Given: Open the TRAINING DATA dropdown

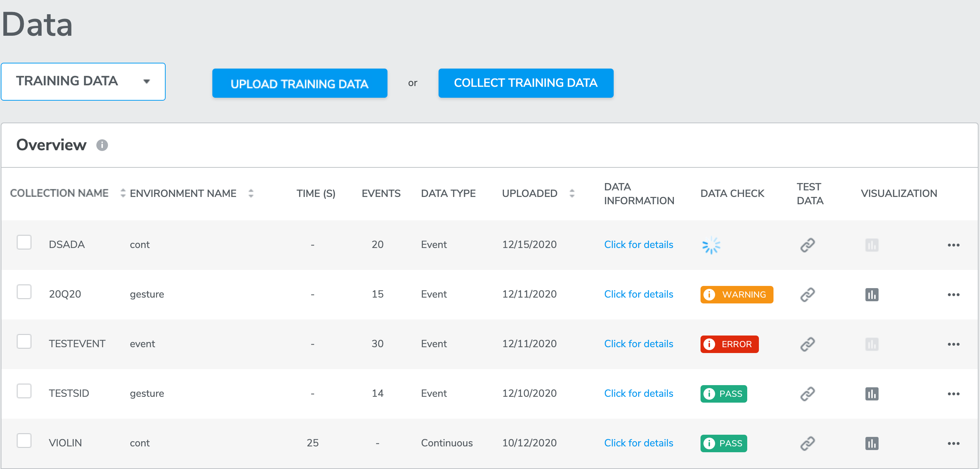Looking at the screenshot, I should (83, 81).
